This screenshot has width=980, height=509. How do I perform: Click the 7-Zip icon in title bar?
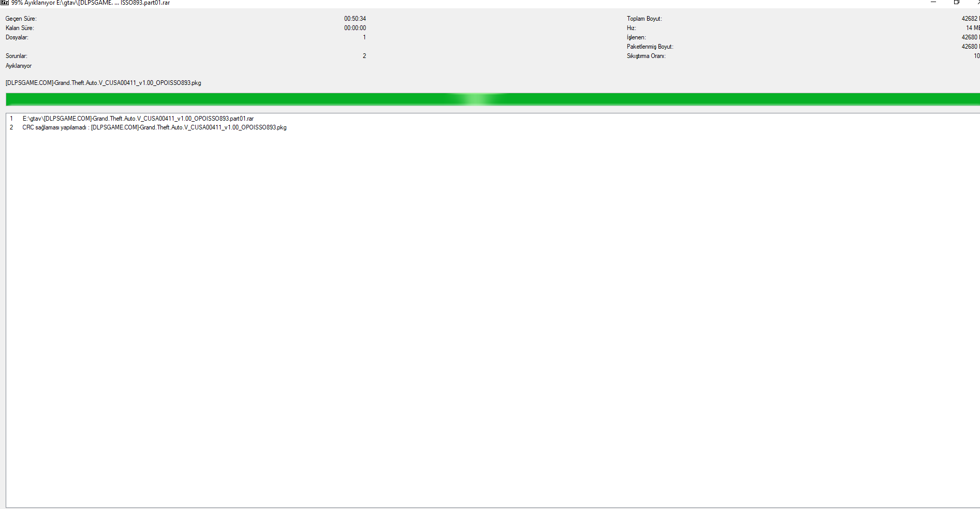pyautogui.click(x=4, y=3)
